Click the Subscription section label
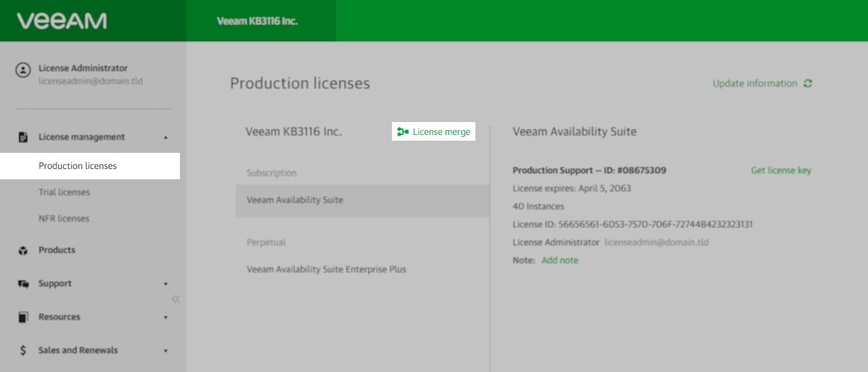 click(272, 173)
